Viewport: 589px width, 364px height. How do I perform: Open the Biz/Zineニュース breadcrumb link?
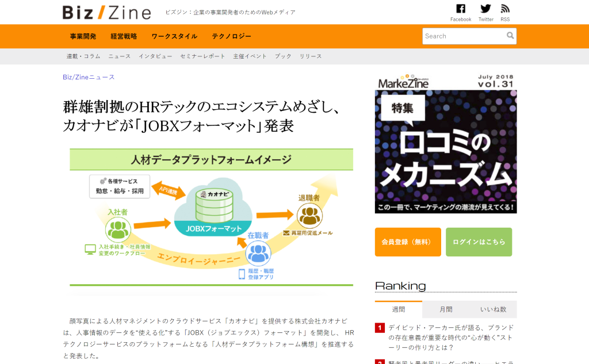(x=89, y=77)
